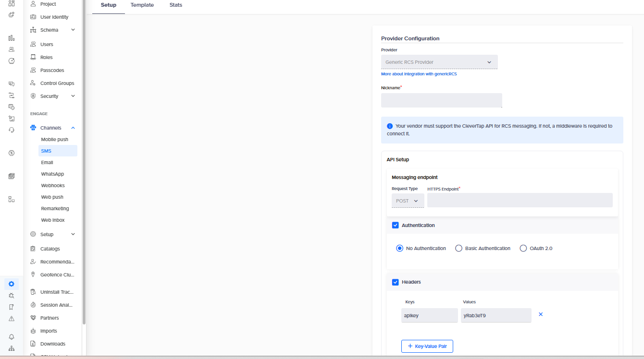Click the Nickname input field
Viewport: 644px width, 359px height.
coord(442,100)
